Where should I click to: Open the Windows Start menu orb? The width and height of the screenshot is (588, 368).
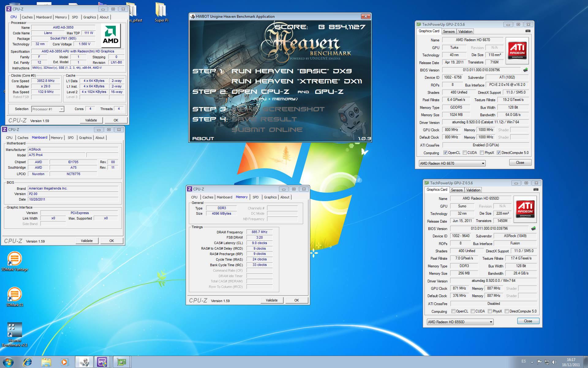pyautogui.click(x=8, y=362)
